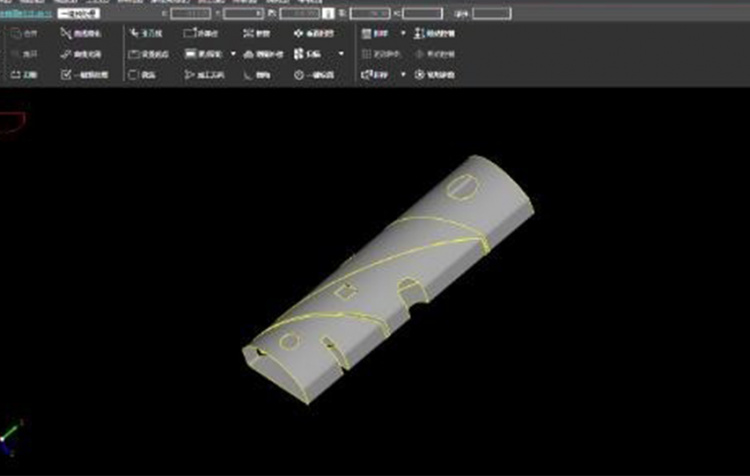
Task: Click the white highlighted button in the top bar
Action: (78, 14)
